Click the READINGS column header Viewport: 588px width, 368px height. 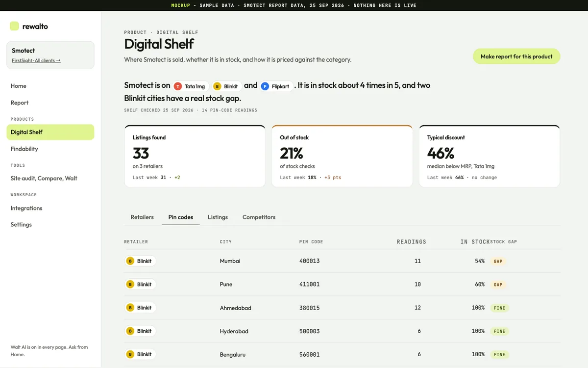tap(412, 242)
